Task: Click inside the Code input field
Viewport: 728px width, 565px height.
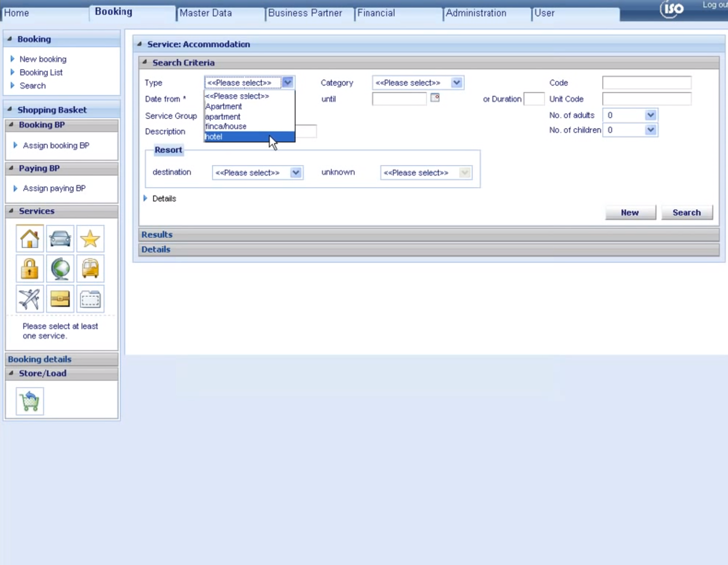Action: 646,82
